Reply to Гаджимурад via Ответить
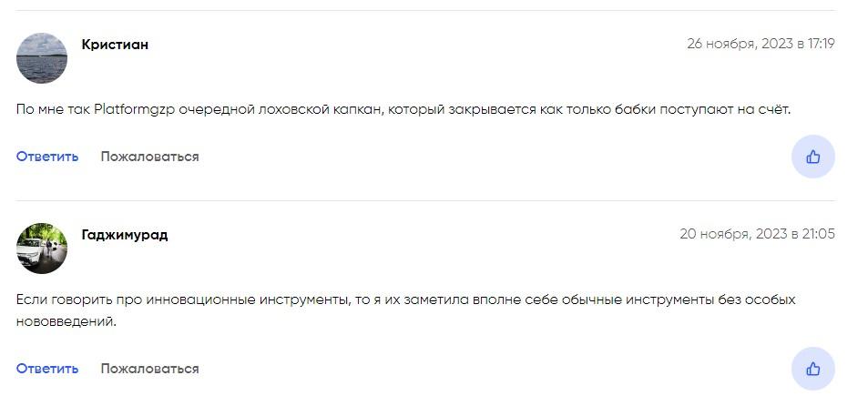Image resolution: width=868 pixels, height=406 pixels. coord(47,369)
